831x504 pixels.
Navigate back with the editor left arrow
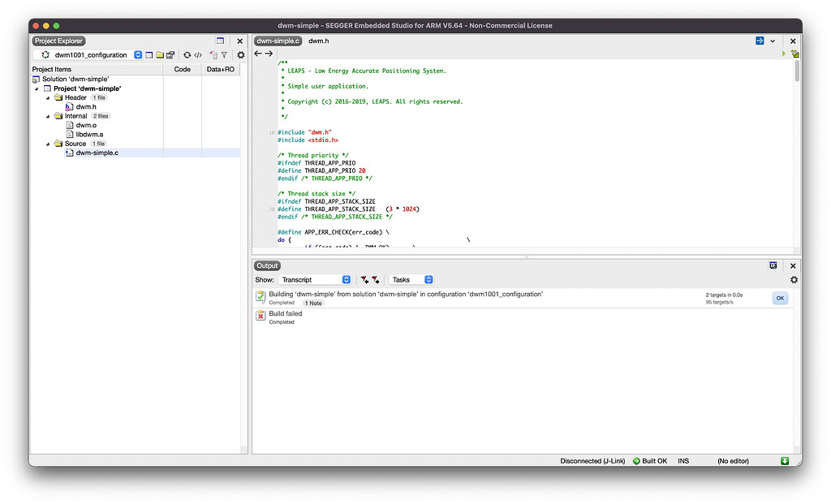[x=258, y=54]
